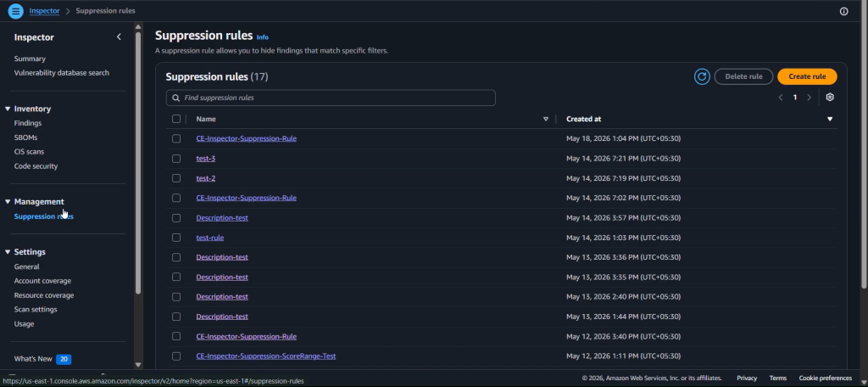868x387 pixels.
Task: Select the May 18 CE-Inspector-Suppression-Rule checkbox
Action: [176, 138]
